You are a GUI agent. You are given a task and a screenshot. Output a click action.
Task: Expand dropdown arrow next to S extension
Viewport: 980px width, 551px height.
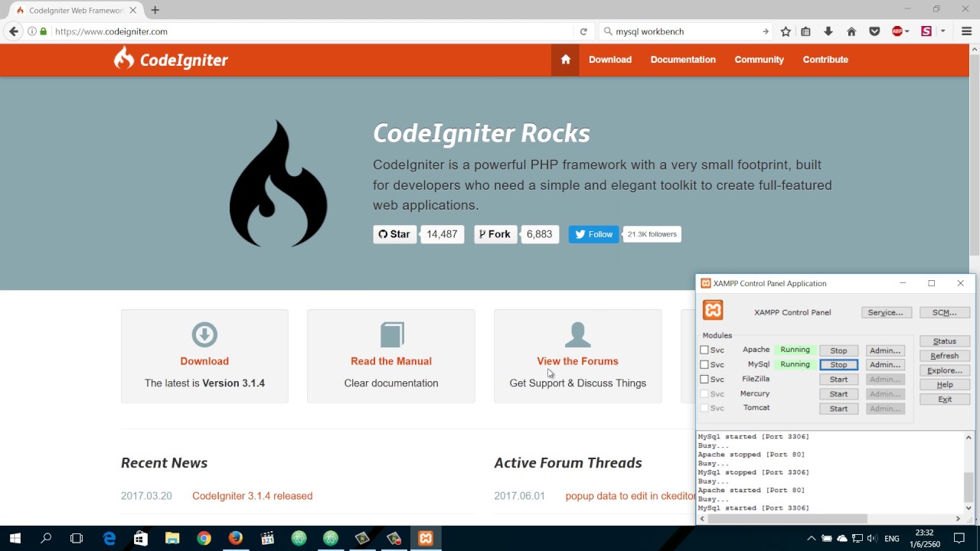pos(942,31)
